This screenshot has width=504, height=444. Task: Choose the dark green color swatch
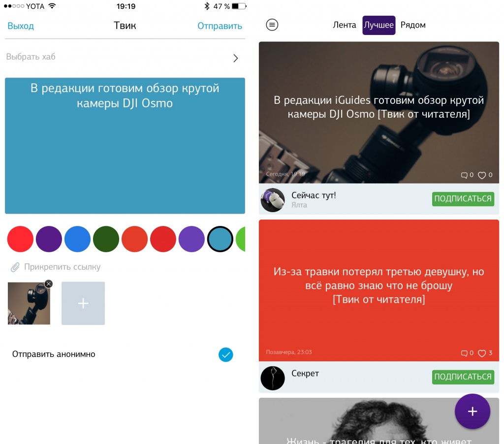106,239
